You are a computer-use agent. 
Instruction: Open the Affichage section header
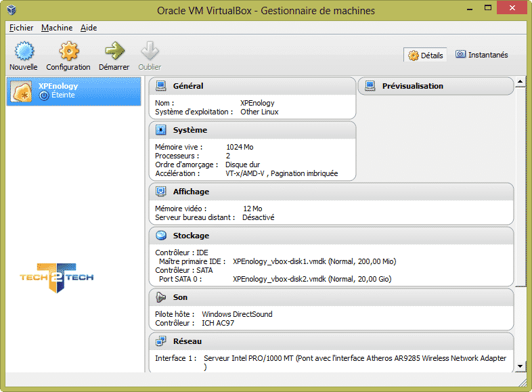(x=331, y=192)
